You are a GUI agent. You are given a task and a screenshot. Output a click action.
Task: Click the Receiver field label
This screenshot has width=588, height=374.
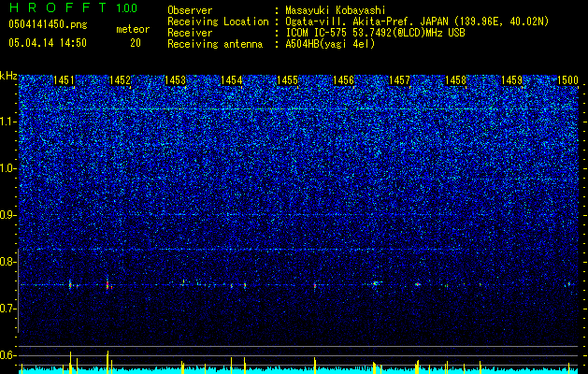190,33
